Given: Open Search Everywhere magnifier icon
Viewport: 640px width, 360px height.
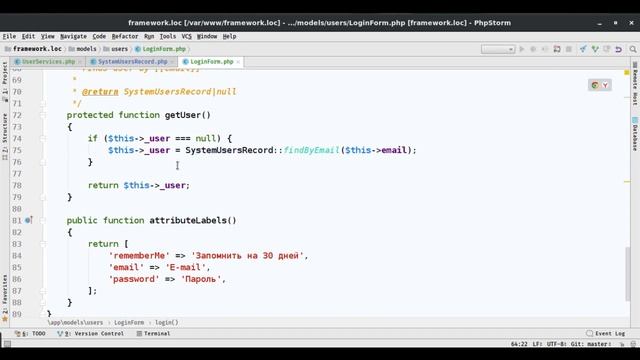Looking at the screenshot, I should point(633,49).
